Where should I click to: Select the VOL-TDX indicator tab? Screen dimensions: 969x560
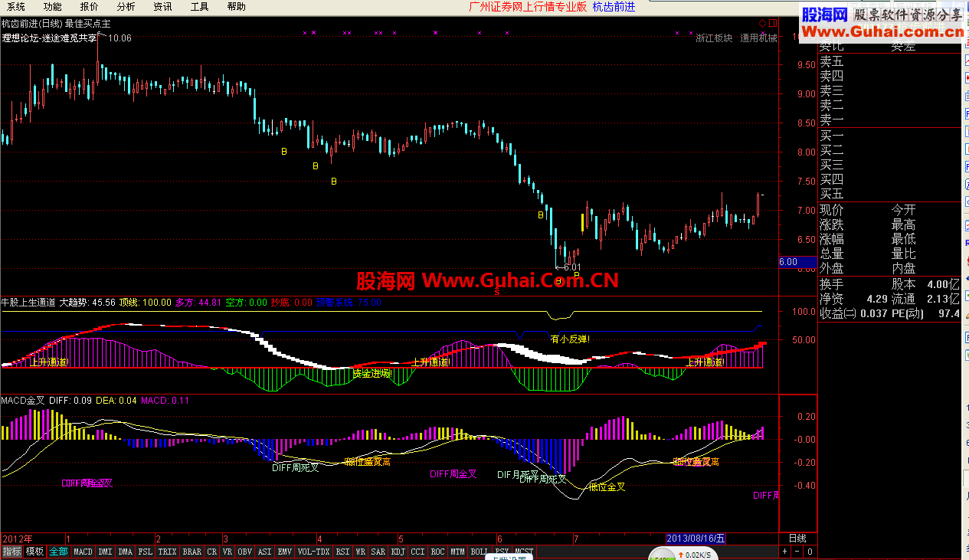(313, 552)
